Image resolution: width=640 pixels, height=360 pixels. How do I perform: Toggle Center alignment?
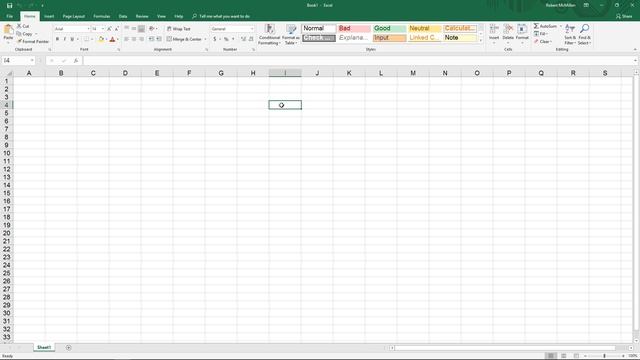pos(134,39)
